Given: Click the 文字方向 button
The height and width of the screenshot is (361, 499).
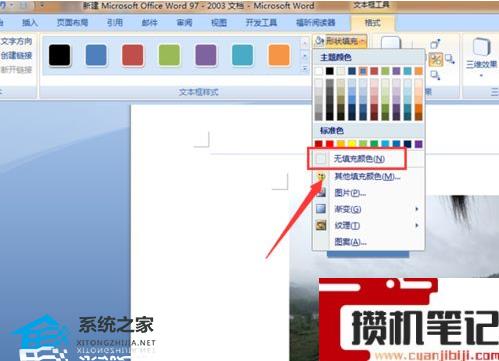Looking at the screenshot, I should click(16, 41).
